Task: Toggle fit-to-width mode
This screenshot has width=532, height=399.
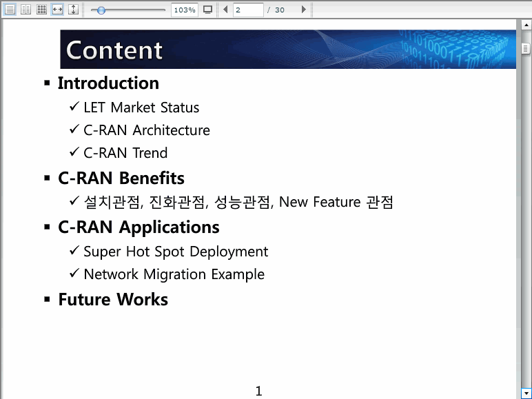Action: 57,10
